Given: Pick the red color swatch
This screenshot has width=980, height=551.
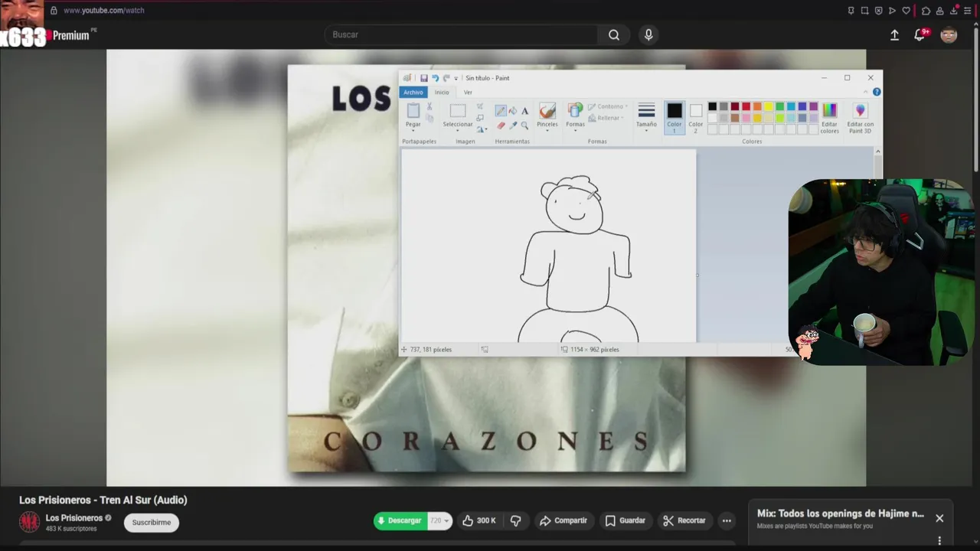Looking at the screenshot, I should point(746,106).
